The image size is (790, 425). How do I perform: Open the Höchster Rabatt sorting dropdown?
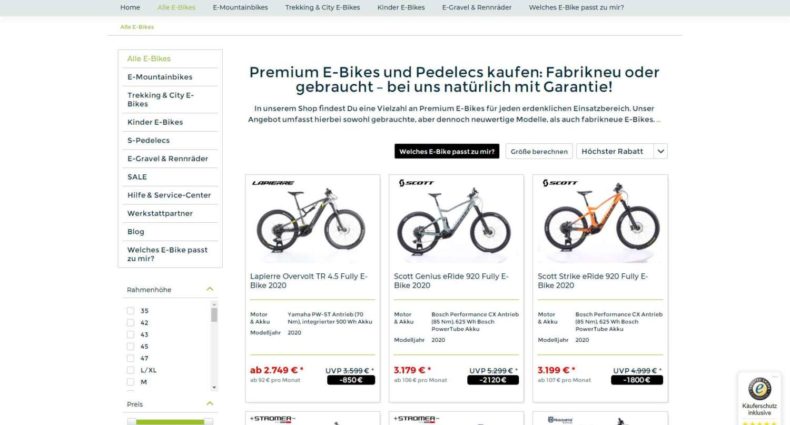(x=622, y=151)
